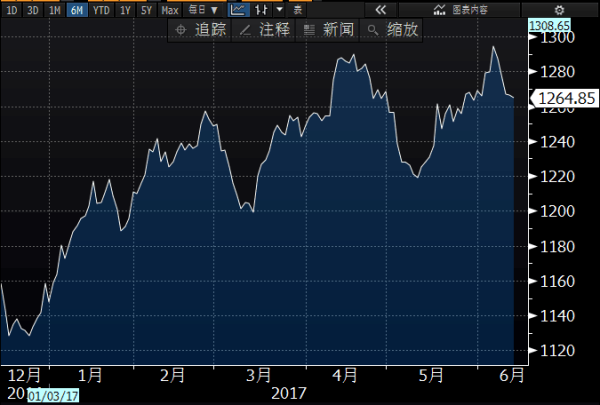
Task: Toggle the YTD time range
Action: (x=101, y=10)
